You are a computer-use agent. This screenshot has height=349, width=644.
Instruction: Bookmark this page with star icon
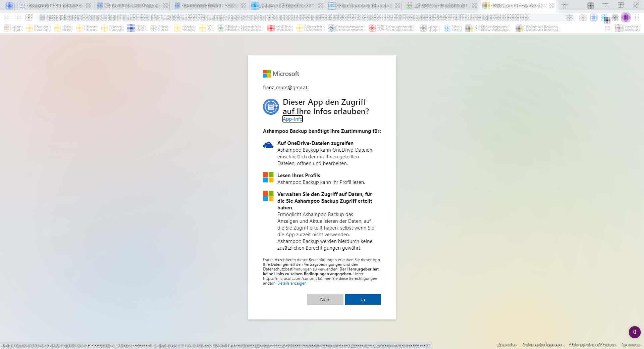pyautogui.click(x=570, y=17)
